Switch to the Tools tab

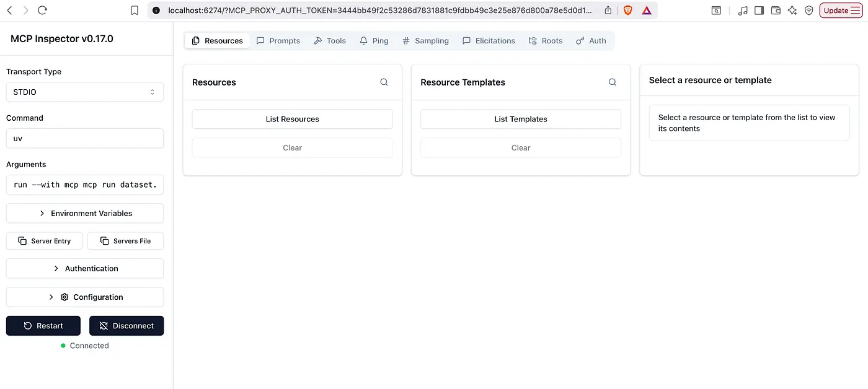330,41
